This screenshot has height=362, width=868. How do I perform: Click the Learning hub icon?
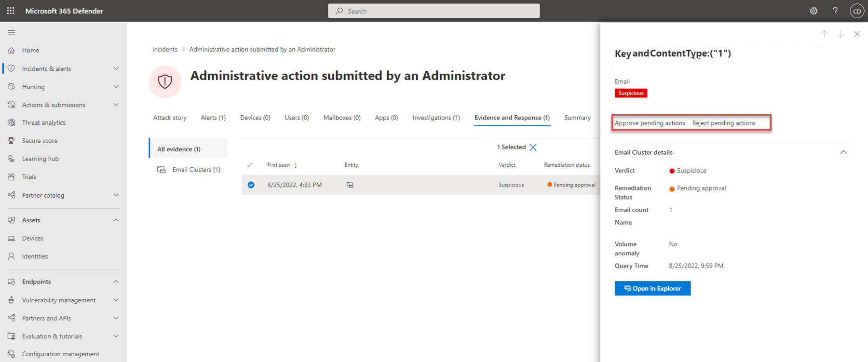12,159
